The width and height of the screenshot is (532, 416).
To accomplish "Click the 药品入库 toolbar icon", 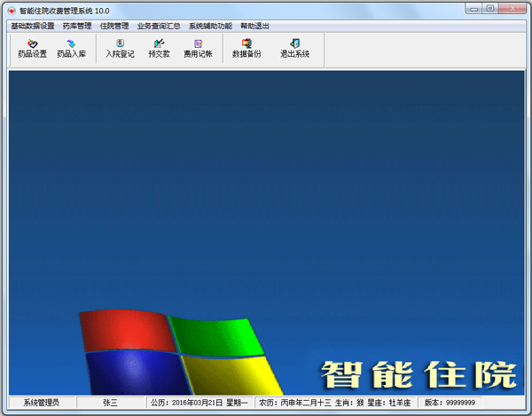I will [x=71, y=49].
